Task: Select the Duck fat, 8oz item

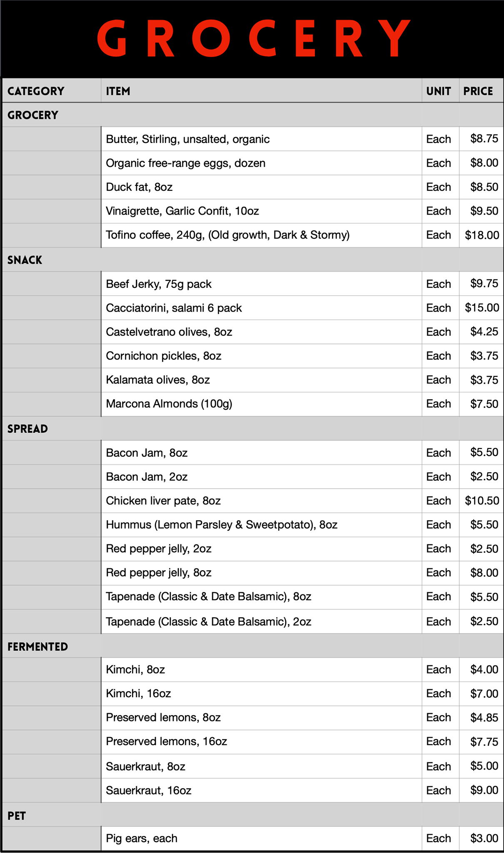Action: coord(139,187)
